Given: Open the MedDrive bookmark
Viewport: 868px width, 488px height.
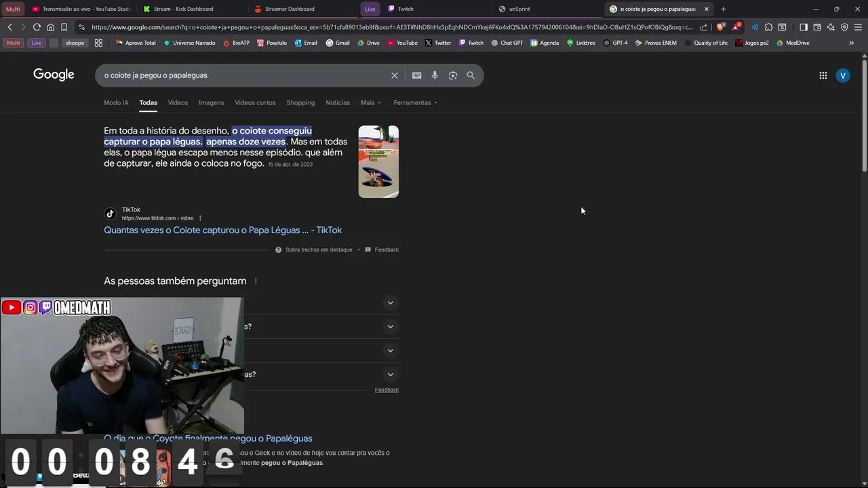Looking at the screenshot, I should pyautogui.click(x=793, y=43).
